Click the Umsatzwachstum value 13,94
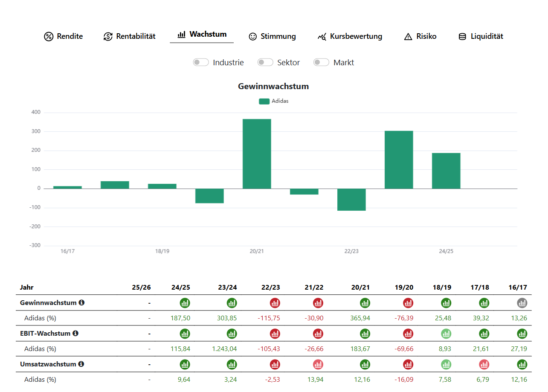The width and height of the screenshot is (548, 392). pyautogui.click(x=316, y=380)
